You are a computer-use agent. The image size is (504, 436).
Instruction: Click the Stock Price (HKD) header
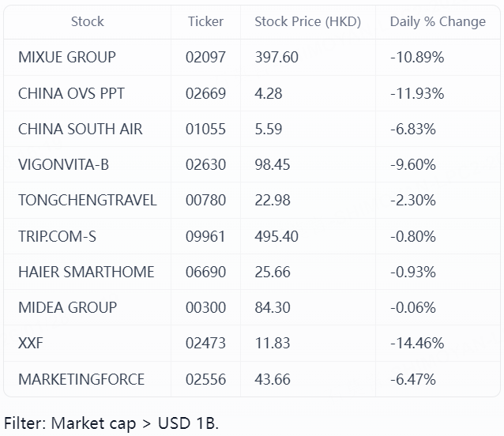click(x=307, y=22)
